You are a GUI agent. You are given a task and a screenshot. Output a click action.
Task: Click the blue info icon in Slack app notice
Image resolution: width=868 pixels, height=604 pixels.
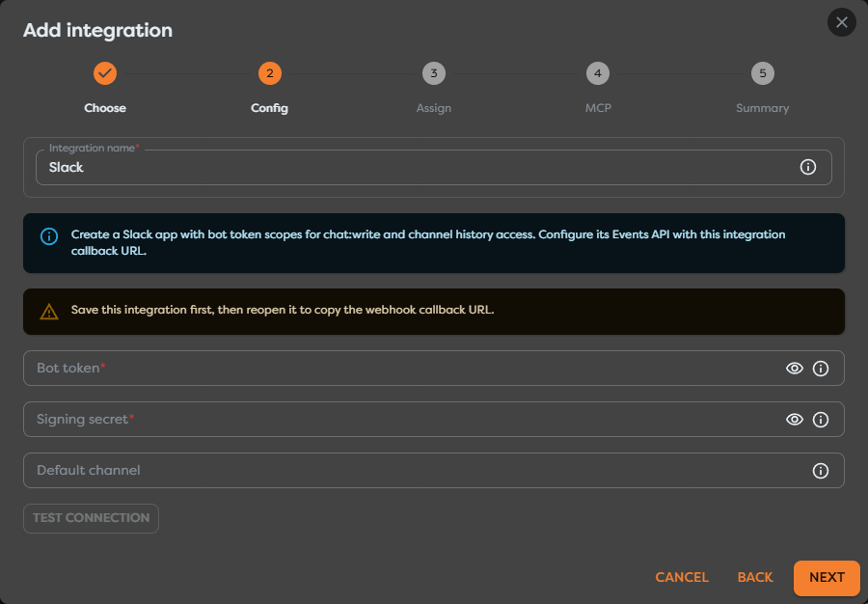[x=49, y=236]
